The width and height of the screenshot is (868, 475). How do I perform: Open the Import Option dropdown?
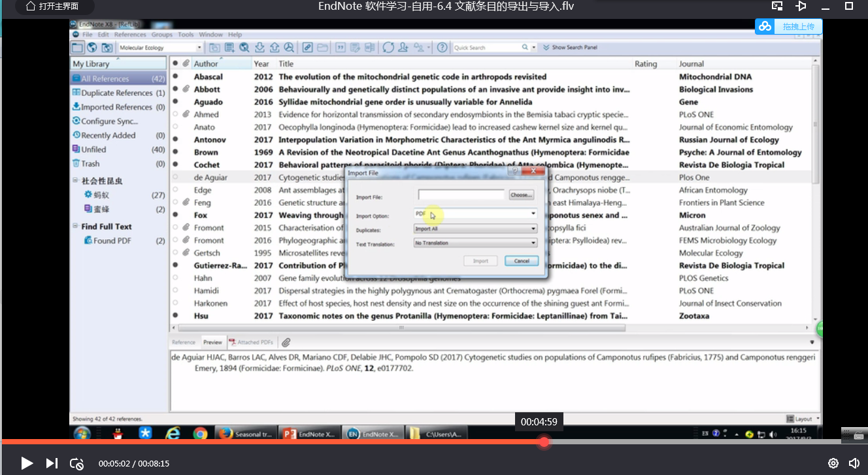click(533, 214)
